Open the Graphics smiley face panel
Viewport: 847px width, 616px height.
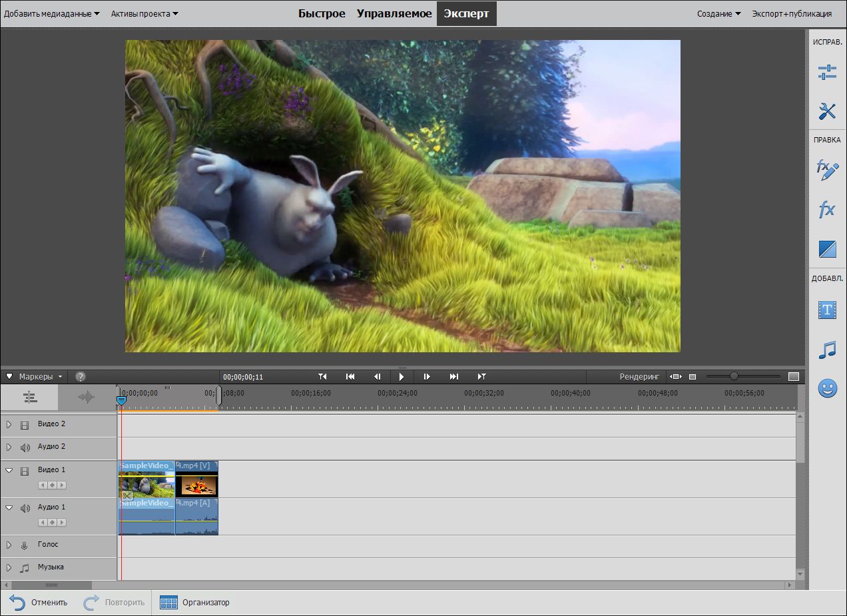click(827, 389)
